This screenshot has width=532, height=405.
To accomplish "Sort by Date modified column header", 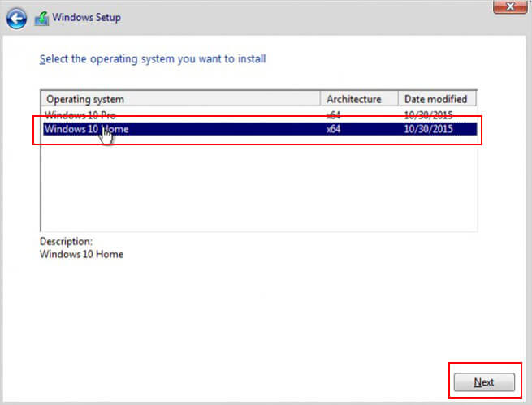I will (x=437, y=99).
